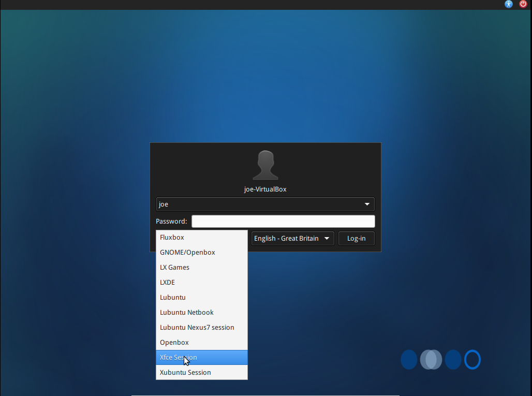Image resolution: width=532 pixels, height=396 pixels.
Task: Choose Xubuntu Session entry
Action: 201,372
